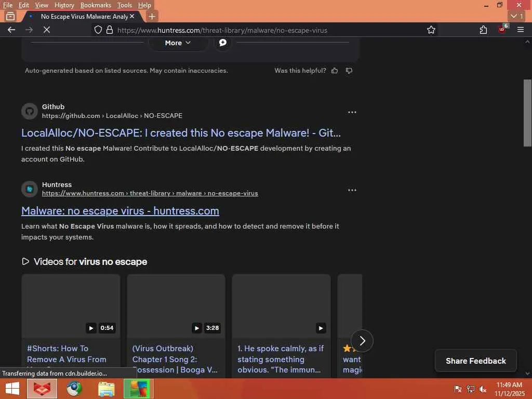The width and height of the screenshot is (532, 399).
Task: Open File Explorer from taskbar
Action: [x=106, y=389]
